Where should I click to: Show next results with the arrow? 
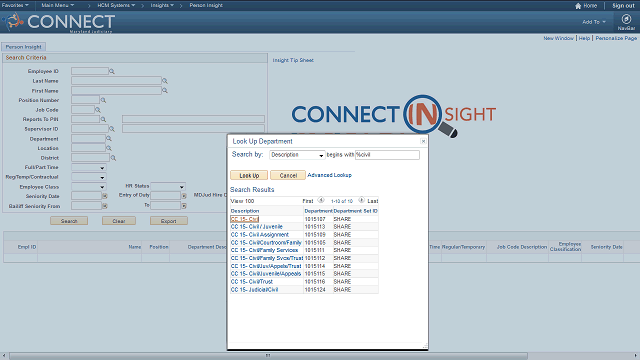361,200
